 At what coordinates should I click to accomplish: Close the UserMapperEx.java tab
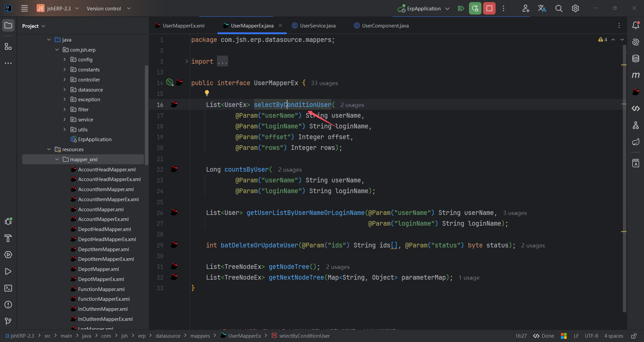tap(280, 25)
